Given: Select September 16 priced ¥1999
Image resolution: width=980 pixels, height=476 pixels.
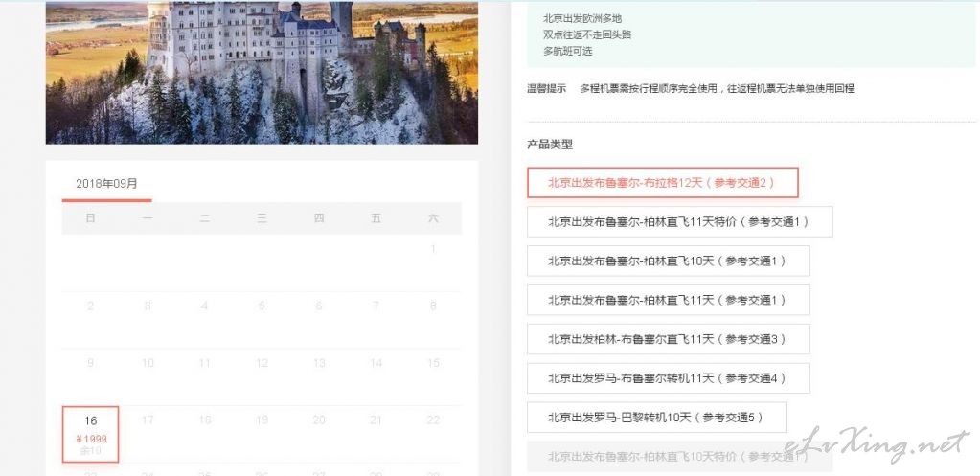Looking at the screenshot, I should click(x=91, y=435).
